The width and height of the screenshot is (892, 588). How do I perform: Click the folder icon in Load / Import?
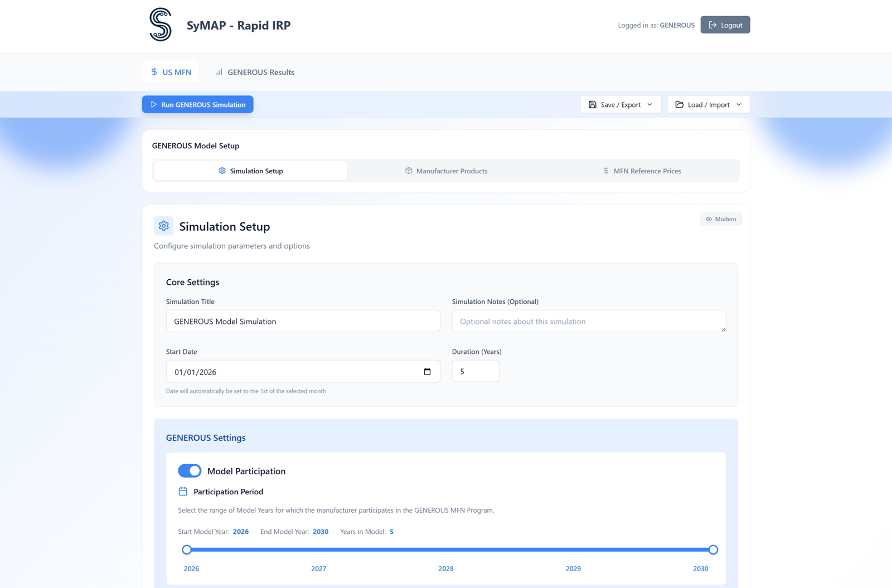[x=680, y=104]
